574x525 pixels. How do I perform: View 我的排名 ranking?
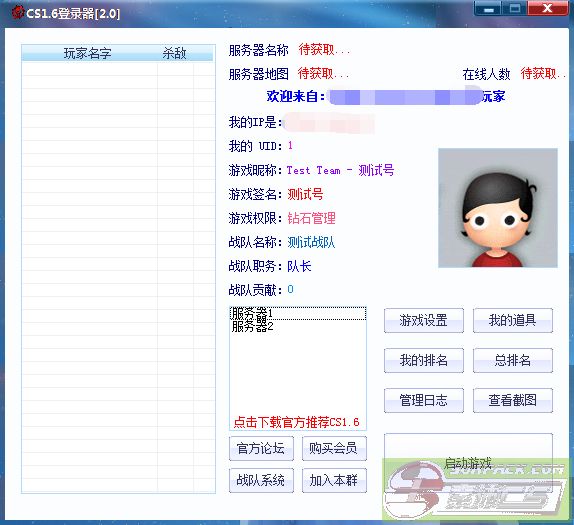pos(424,360)
